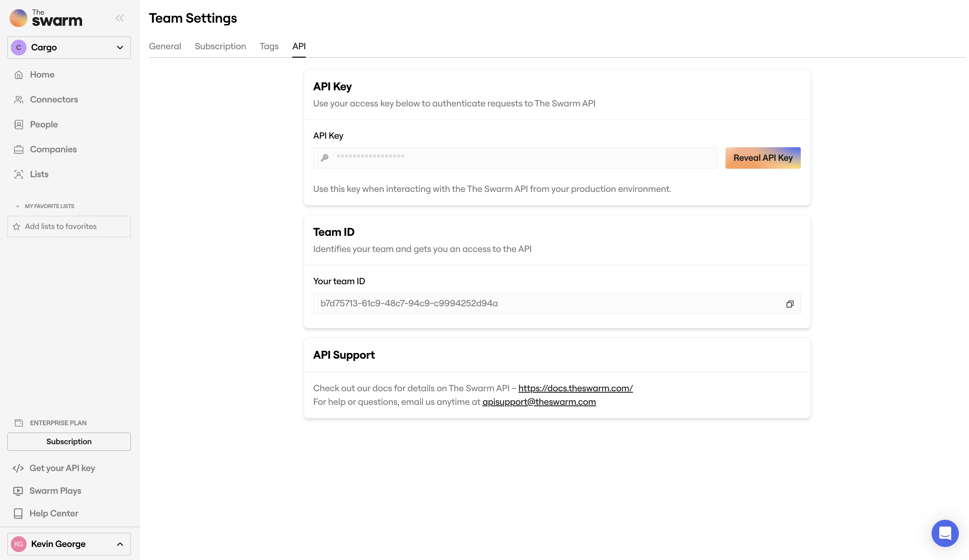Select the API tab

click(x=299, y=46)
